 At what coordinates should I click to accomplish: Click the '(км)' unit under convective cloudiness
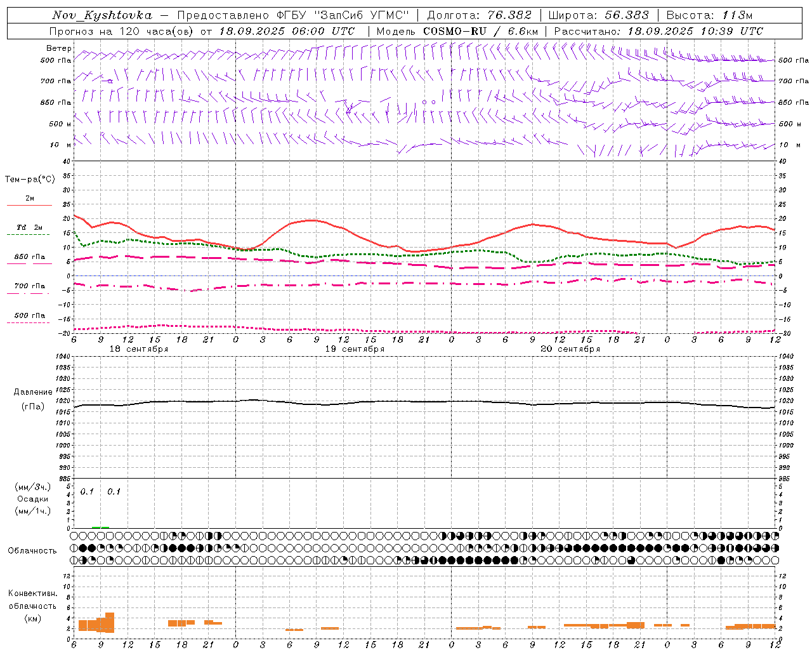[33, 618]
